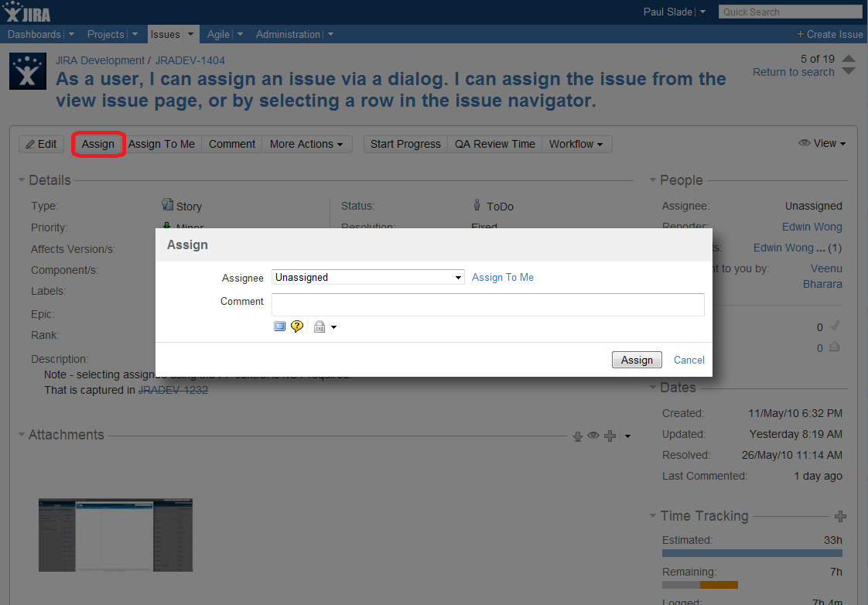Click the Assign To Me link in dialog
The width and height of the screenshot is (868, 605).
pos(503,277)
